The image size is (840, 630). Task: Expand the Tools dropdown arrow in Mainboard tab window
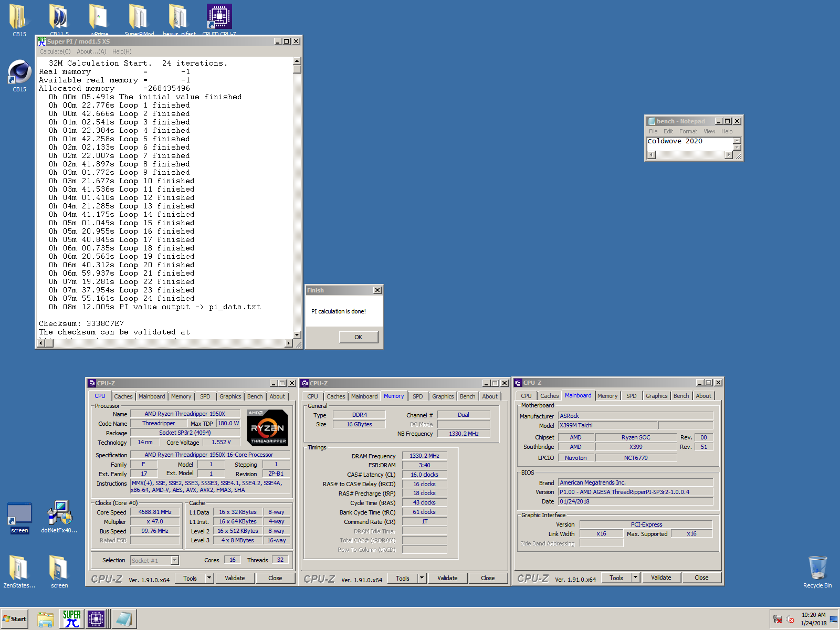tap(635, 577)
